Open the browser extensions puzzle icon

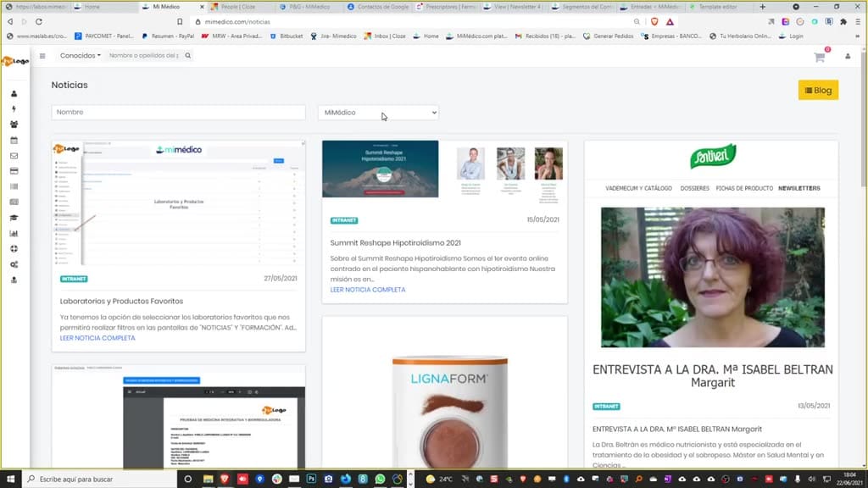[x=843, y=21]
